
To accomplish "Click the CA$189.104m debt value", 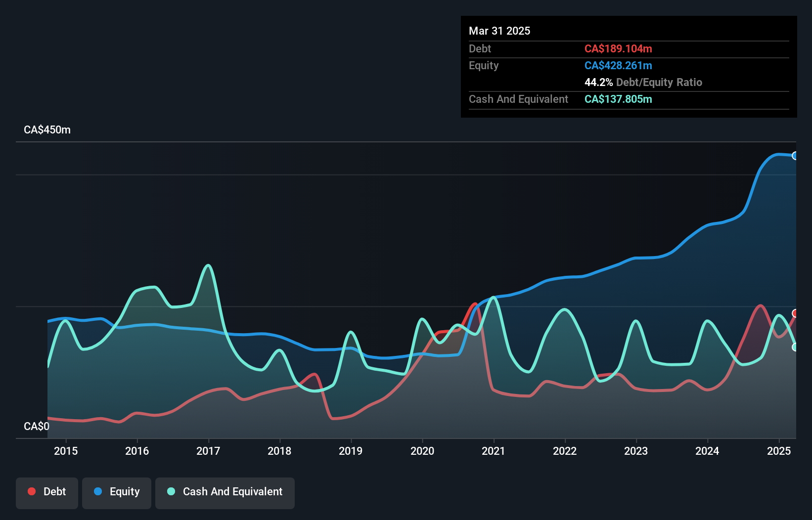I will click(618, 48).
